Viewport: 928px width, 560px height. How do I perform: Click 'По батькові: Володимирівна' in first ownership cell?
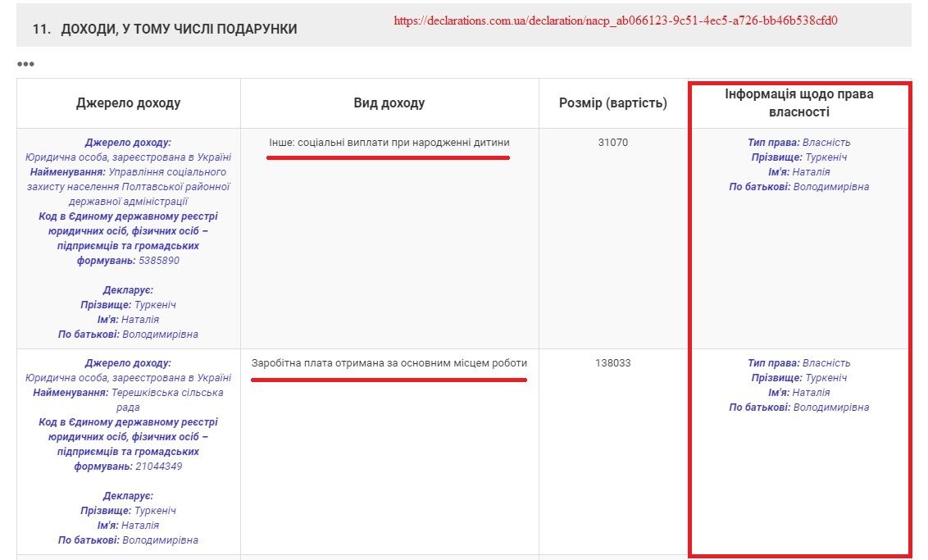(x=798, y=187)
